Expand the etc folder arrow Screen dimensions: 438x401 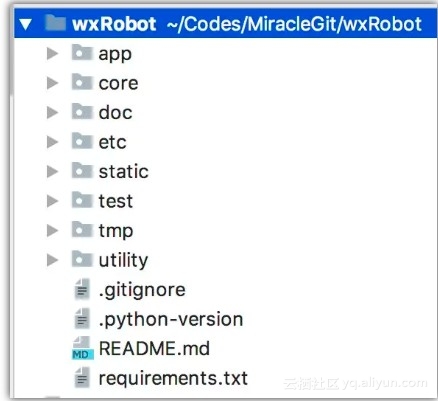pyautogui.click(x=52, y=142)
